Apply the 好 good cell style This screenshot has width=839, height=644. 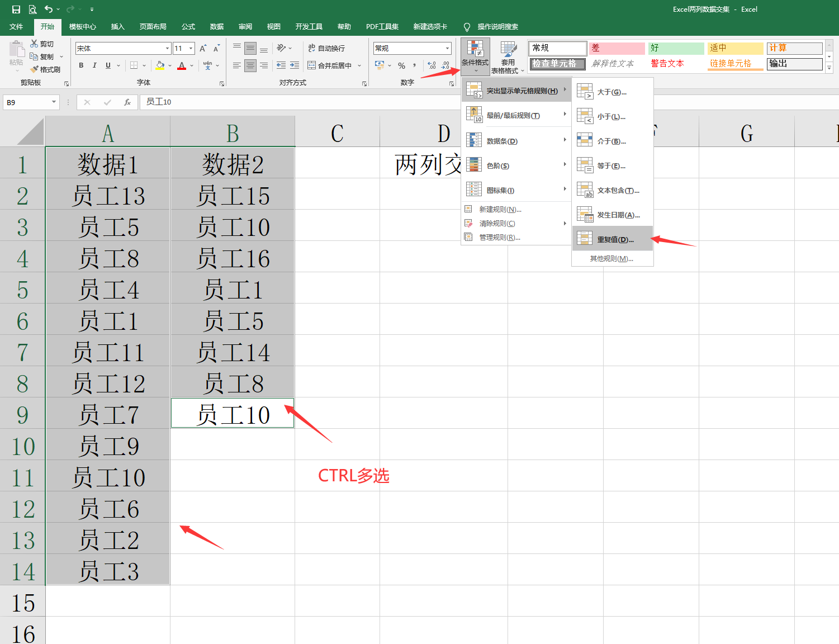(676, 48)
